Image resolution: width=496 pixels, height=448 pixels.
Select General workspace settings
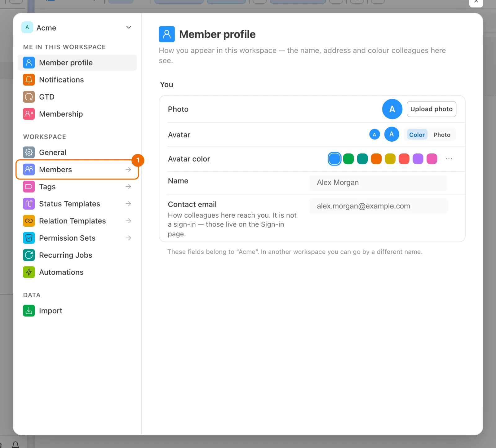pos(77,152)
